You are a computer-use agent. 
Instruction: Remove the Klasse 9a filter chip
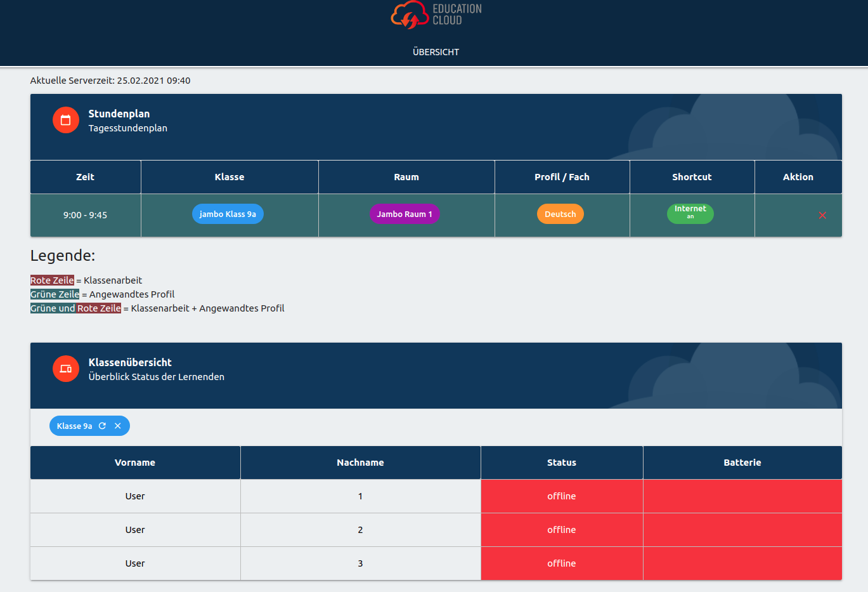tap(117, 426)
